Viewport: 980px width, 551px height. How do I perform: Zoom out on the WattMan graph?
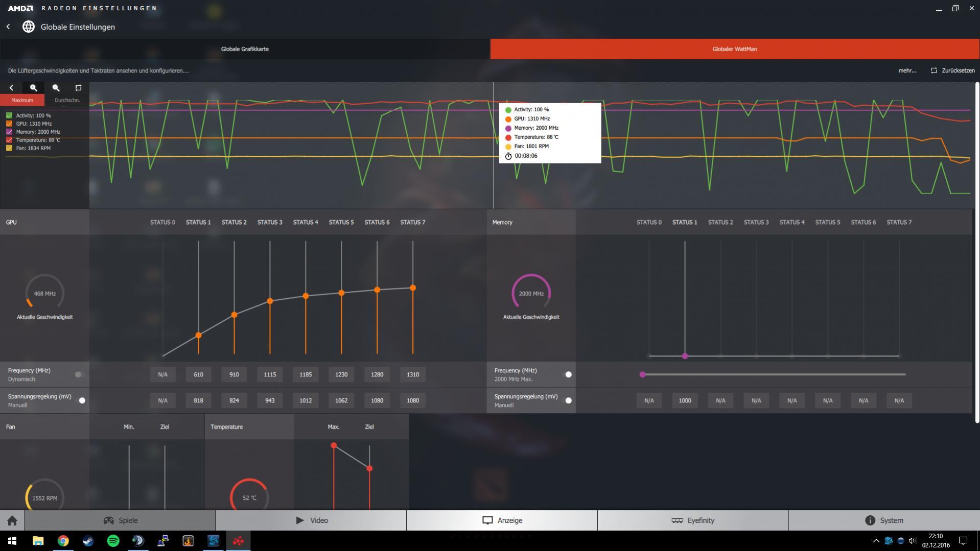[56, 88]
